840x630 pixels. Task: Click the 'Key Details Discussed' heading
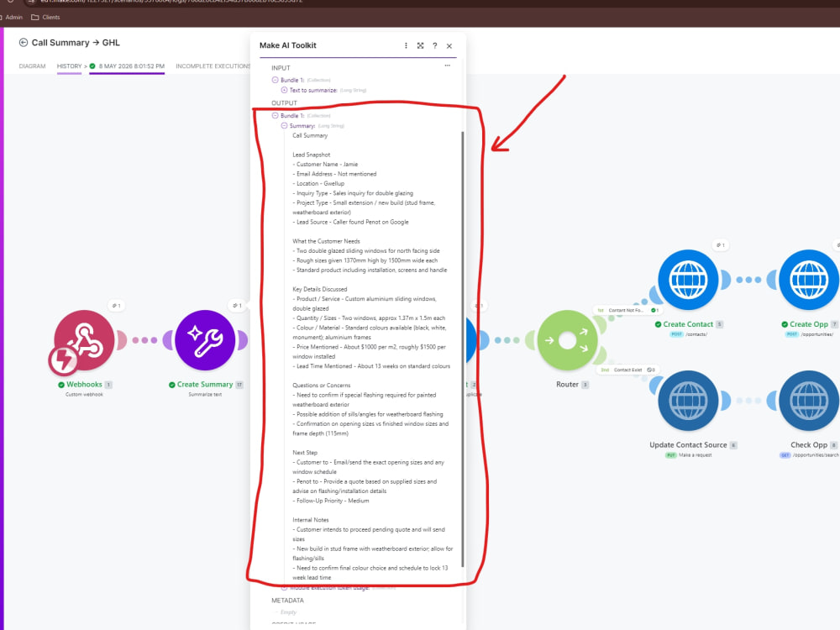[320, 289]
